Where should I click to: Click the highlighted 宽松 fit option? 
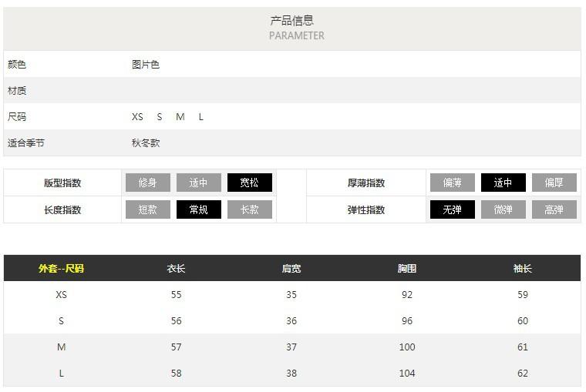click(x=249, y=183)
